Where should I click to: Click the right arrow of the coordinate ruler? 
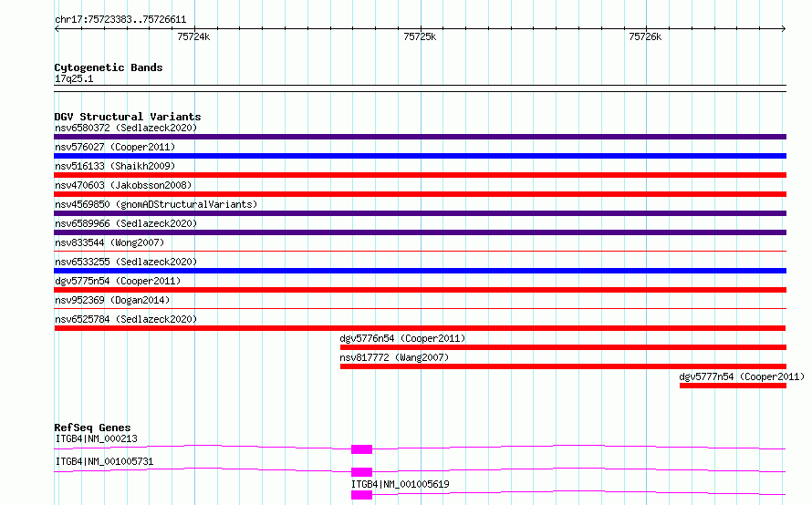pyautogui.click(x=784, y=29)
